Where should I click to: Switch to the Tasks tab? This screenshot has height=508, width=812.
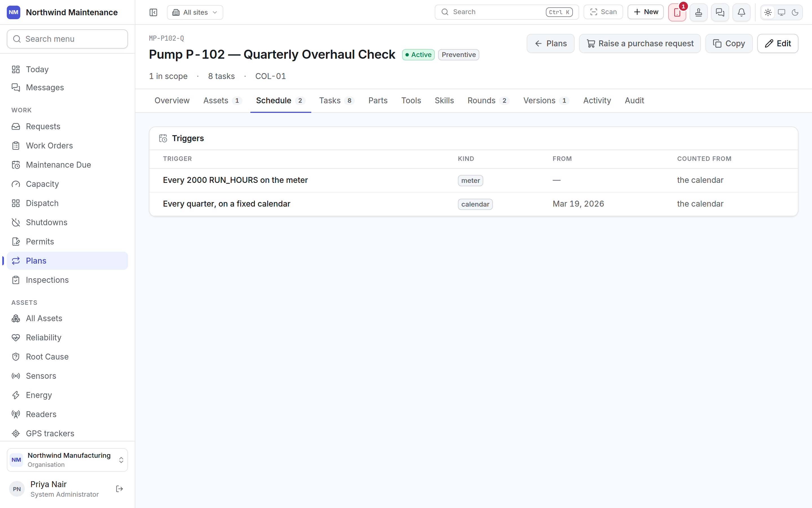337,100
